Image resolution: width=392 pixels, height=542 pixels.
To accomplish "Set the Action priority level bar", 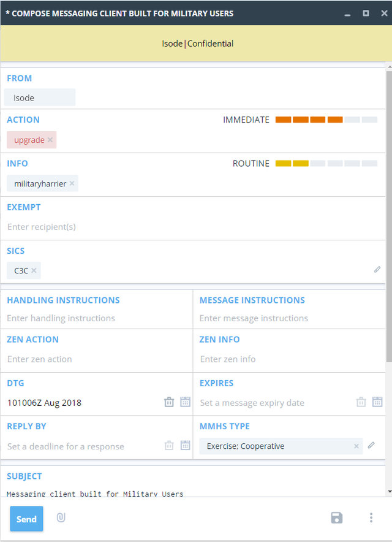I will [x=326, y=120].
